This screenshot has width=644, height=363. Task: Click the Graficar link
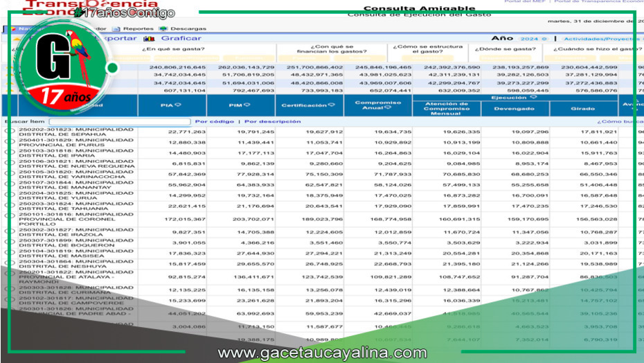click(181, 38)
